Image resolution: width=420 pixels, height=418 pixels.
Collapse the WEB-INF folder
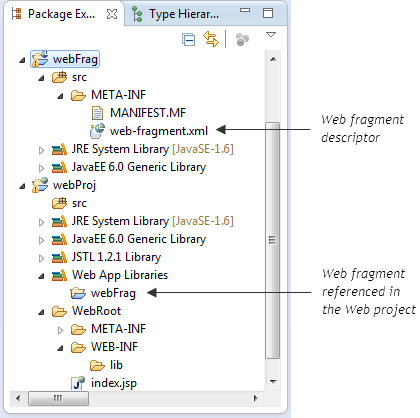[x=60, y=348]
